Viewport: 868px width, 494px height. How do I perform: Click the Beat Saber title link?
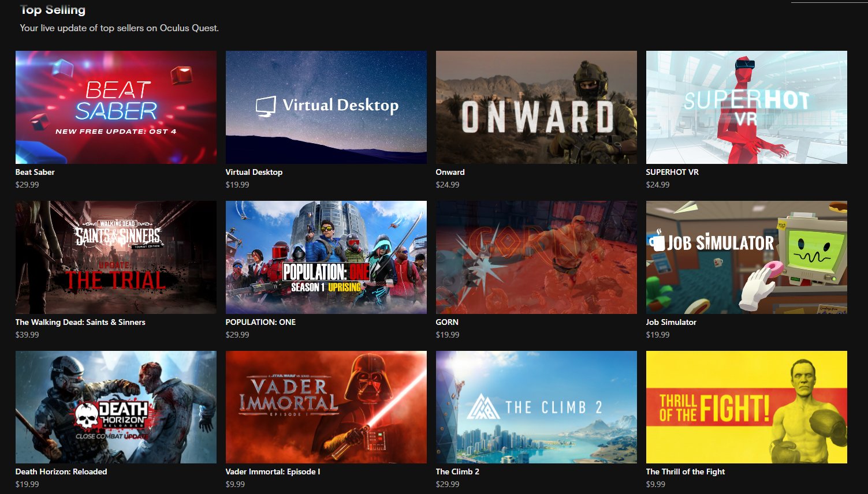coord(35,172)
